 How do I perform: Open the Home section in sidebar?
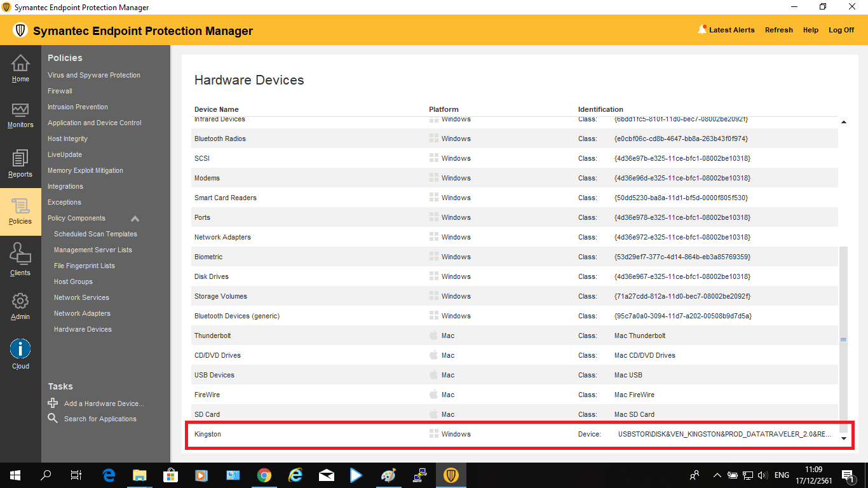[20, 69]
